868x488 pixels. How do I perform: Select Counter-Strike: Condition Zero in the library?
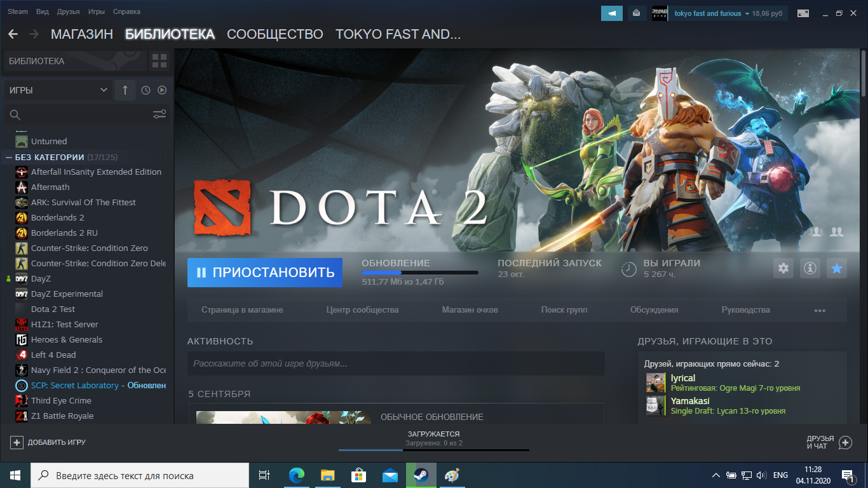90,248
